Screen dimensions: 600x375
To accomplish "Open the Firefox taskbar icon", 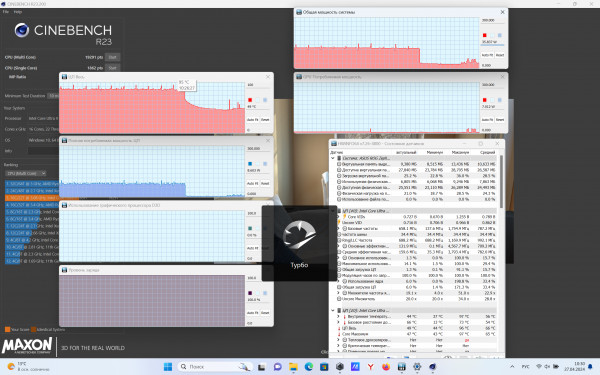I will [386, 367].
